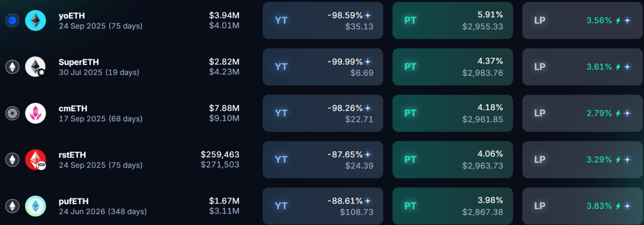Select the pufETH LP 3.83% button
Screen dimensions: 644x225
[x=582, y=206]
